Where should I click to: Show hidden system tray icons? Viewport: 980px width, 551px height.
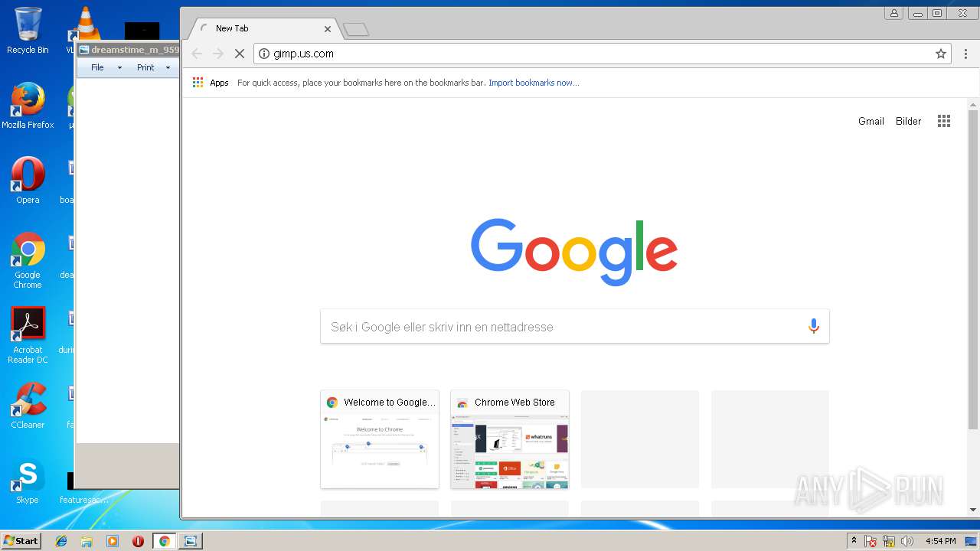click(854, 541)
